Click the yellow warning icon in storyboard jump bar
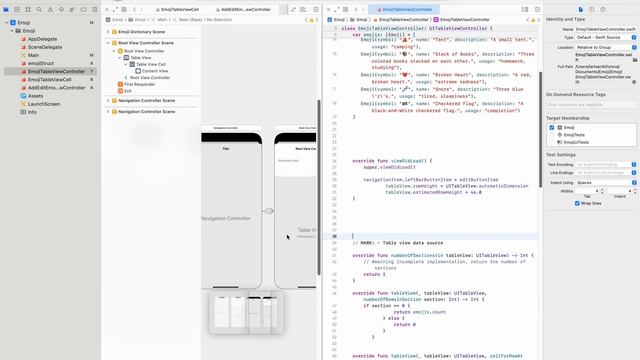The width and height of the screenshot is (640, 360). click(x=311, y=20)
